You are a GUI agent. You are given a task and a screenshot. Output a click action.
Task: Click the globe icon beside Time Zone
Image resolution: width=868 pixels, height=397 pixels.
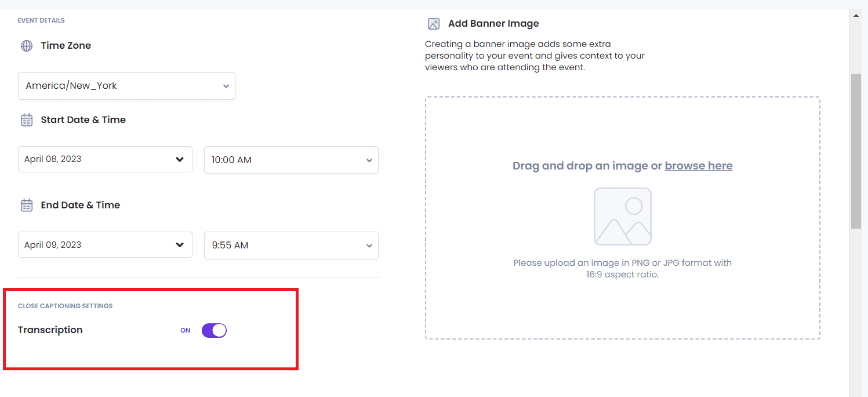coord(27,46)
